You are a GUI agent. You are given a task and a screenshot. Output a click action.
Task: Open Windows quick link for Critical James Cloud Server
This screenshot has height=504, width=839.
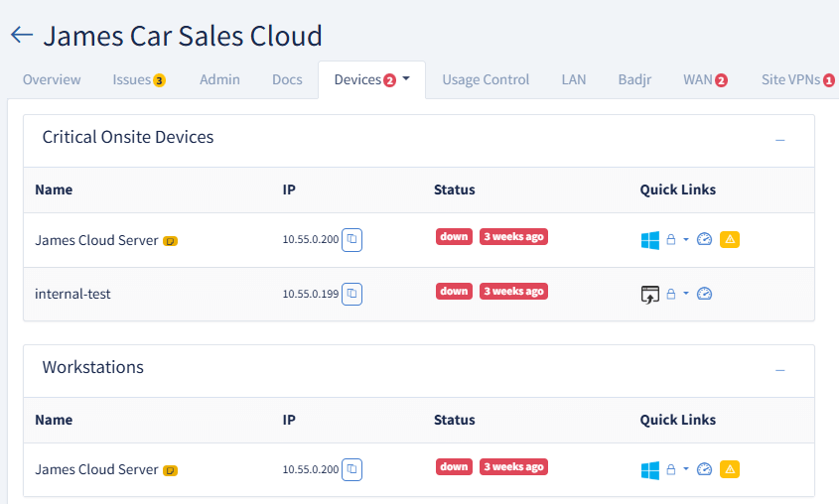pyautogui.click(x=650, y=240)
